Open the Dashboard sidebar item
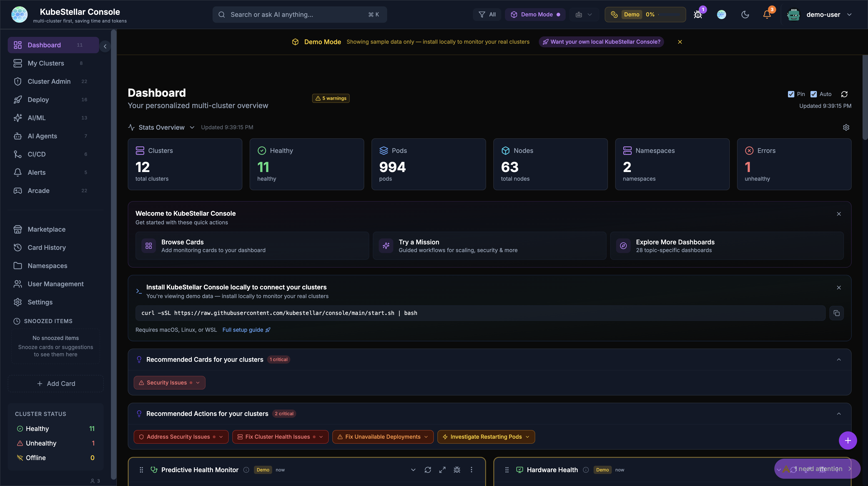This screenshot has height=486, width=868. click(53, 45)
